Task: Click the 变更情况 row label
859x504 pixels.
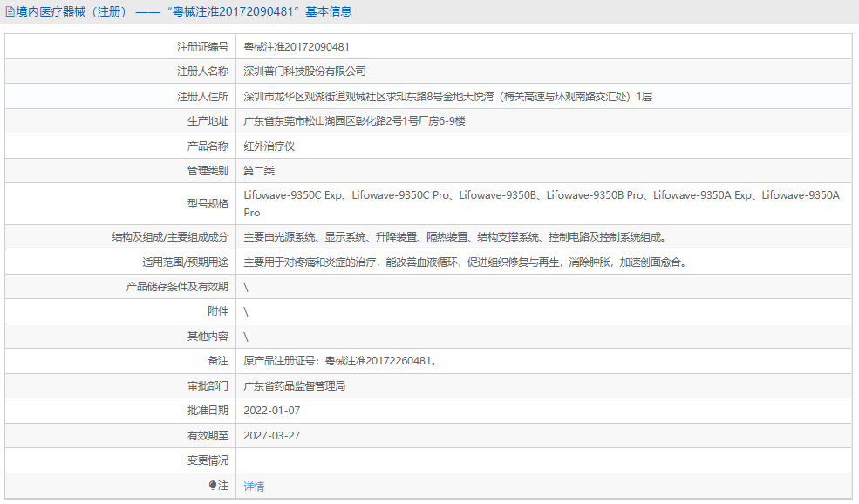Action: click(208, 460)
